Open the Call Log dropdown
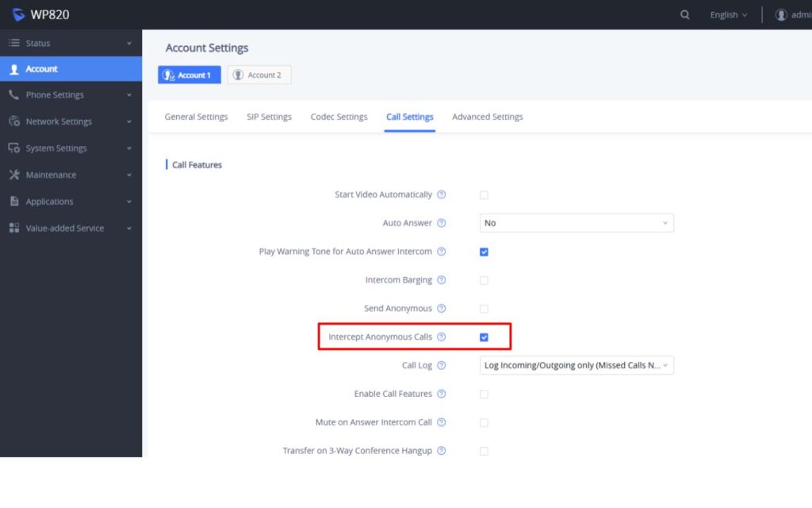Screen dimensions: 812x508 576,365
